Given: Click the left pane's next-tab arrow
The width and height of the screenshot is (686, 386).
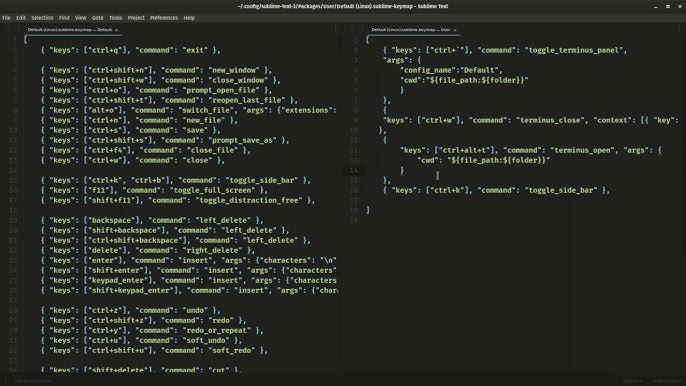Looking at the screenshot, I should pos(18,29).
